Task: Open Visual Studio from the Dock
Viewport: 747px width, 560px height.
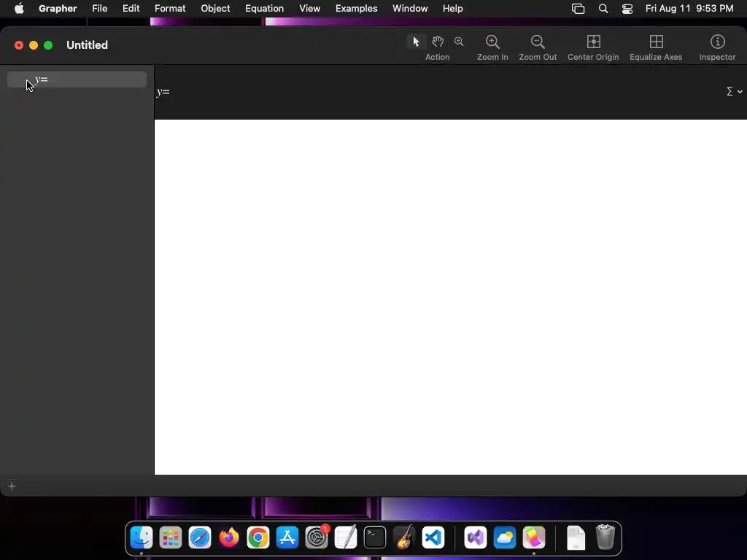Action: (x=476, y=537)
